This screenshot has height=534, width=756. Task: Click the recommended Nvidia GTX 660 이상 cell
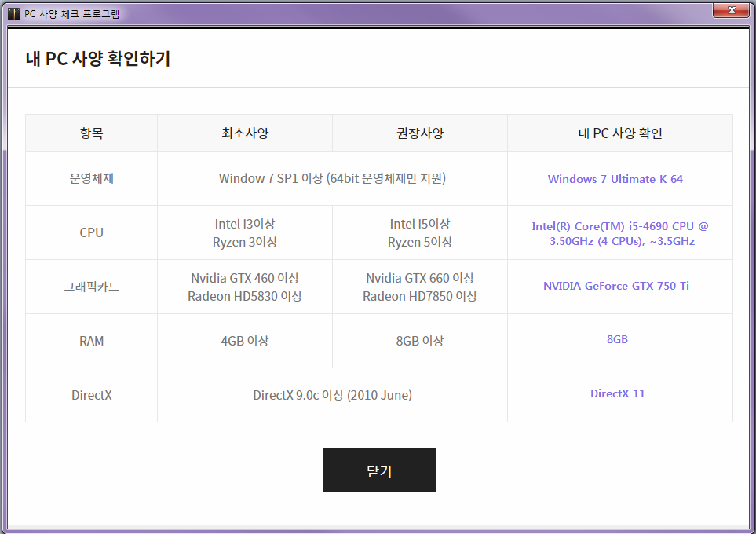pyautogui.click(x=420, y=278)
